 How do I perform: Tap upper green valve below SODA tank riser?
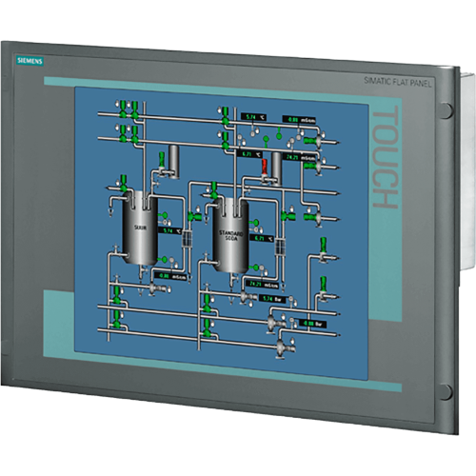click(207, 303)
